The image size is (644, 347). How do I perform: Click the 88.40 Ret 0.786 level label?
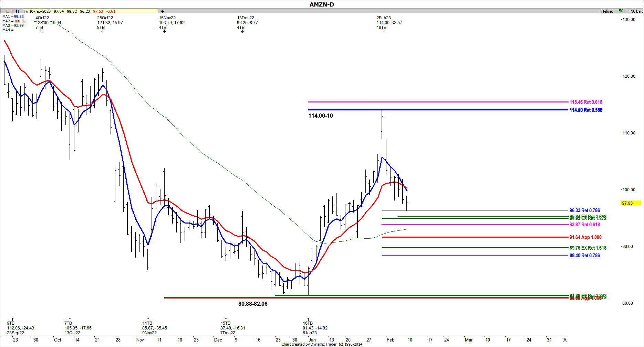584,256
